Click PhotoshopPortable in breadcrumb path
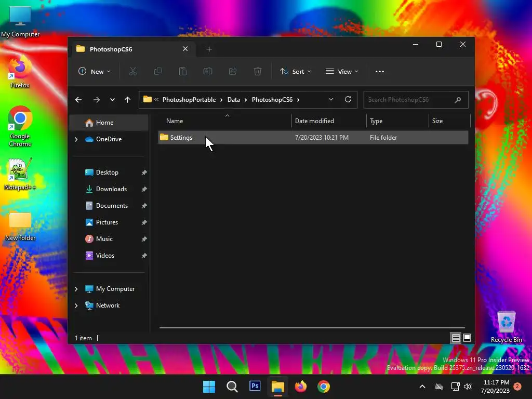The height and width of the screenshot is (399, 532). click(189, 100)
